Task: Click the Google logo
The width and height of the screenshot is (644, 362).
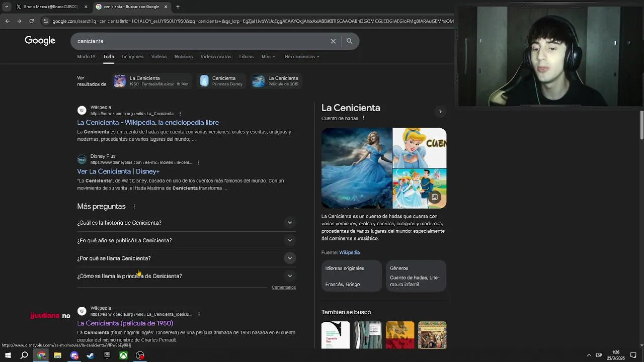Action: pyautogui.click(x=40, y=41)
